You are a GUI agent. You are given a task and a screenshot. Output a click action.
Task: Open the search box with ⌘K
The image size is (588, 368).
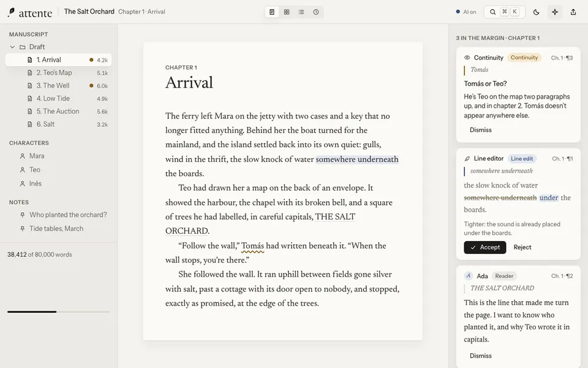(504, 12)
